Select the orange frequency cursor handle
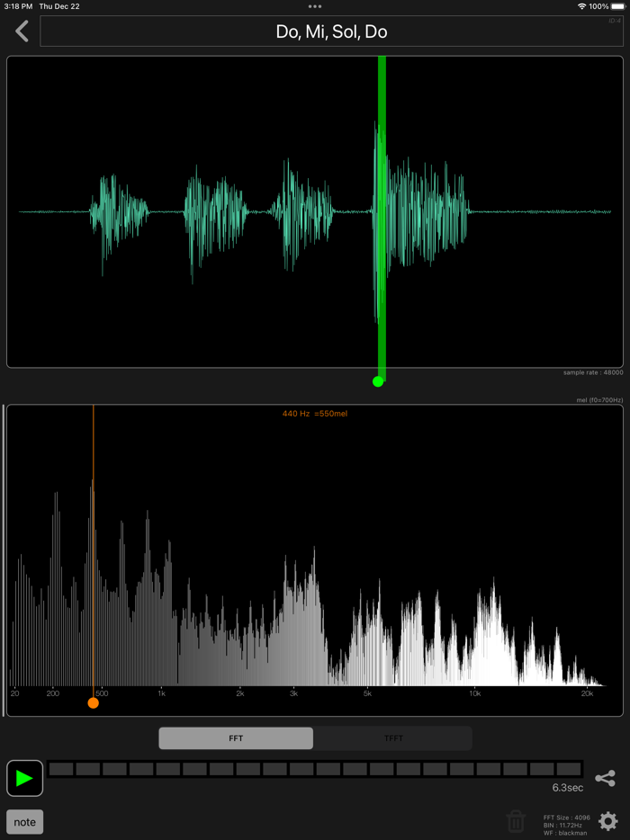Screen dimensions: 630x840 tap(94, 703)
